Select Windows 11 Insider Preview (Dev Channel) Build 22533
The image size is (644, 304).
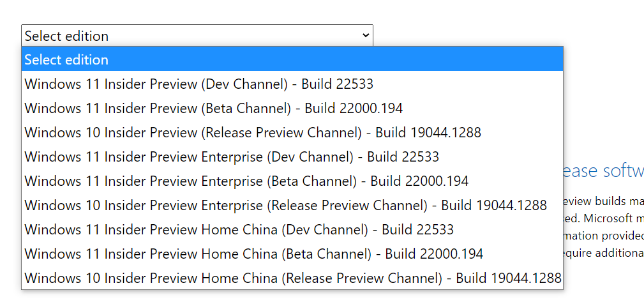pyautogui.click(x=198, y=84)
